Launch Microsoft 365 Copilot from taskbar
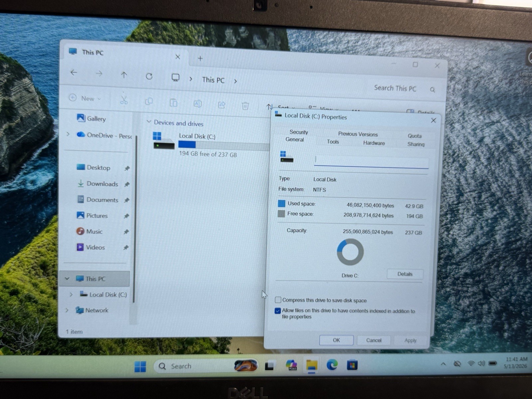Image resolution: width=532 pixels, height=399 pixels. tap(292, 365)
